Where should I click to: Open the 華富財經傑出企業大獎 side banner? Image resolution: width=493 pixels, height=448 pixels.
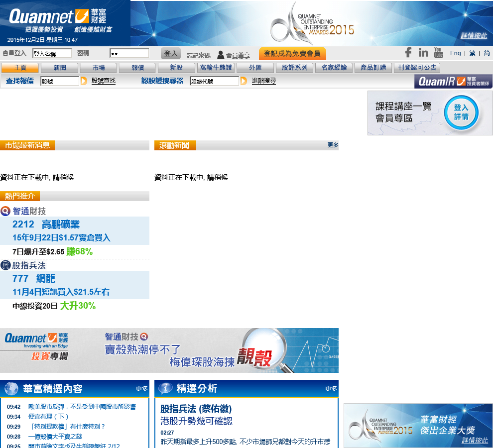click(418, 426)
